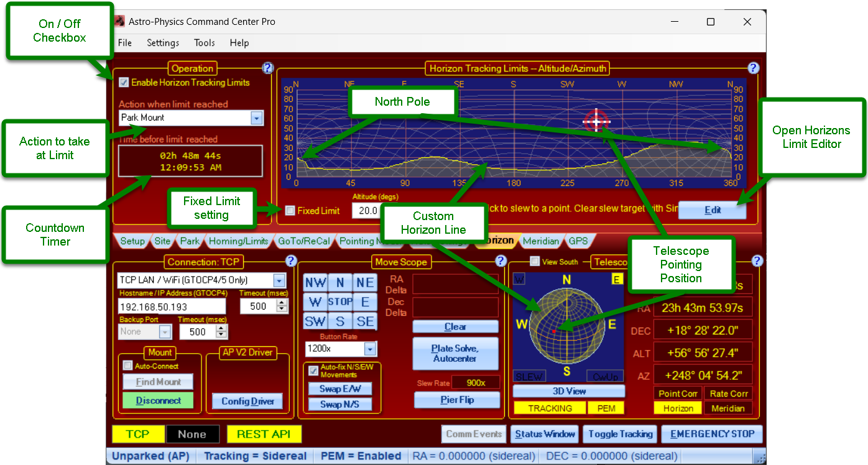
Task: Open the Config Driver dialog
Action: point(248,401)
